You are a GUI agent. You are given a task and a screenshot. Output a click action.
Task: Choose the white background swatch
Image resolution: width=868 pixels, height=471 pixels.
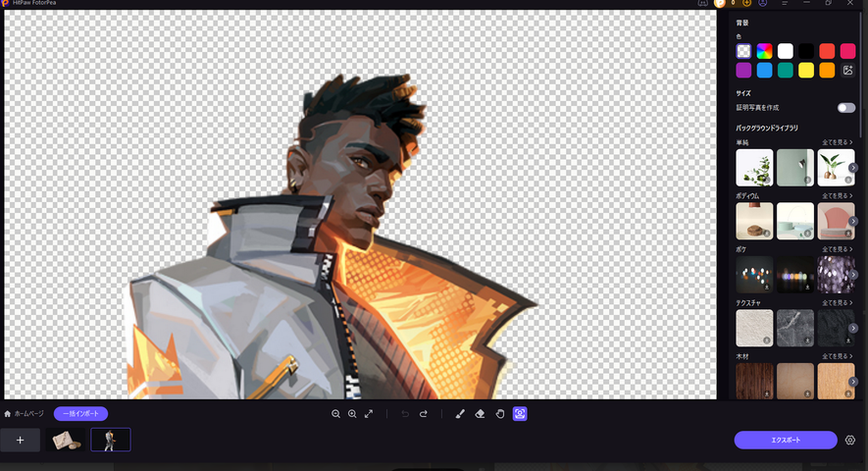coord(785,51)
